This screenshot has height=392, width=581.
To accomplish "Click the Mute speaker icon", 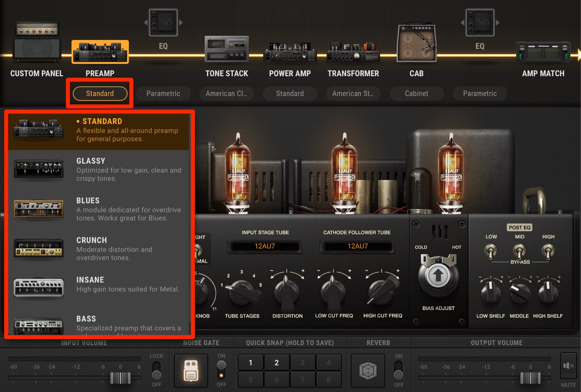I will point(568,366).
